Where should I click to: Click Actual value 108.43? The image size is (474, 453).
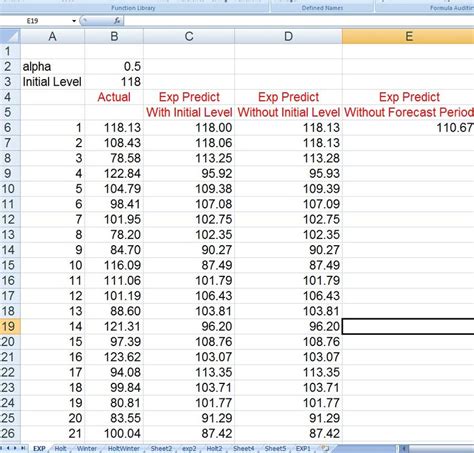tap(114, 143)
